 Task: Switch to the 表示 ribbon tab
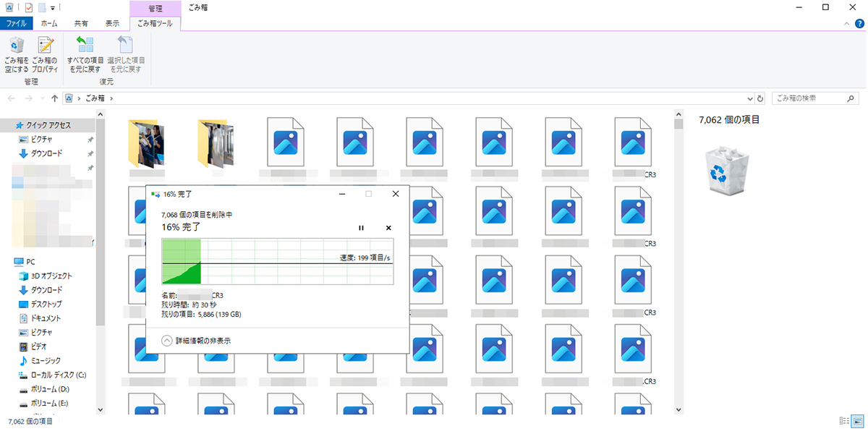112,23
